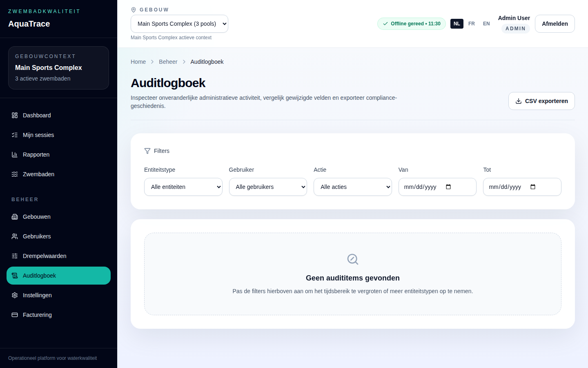Click the Auditlogboek breadcrumb text
Screen dimensions: 588x368
click(207, 62)
